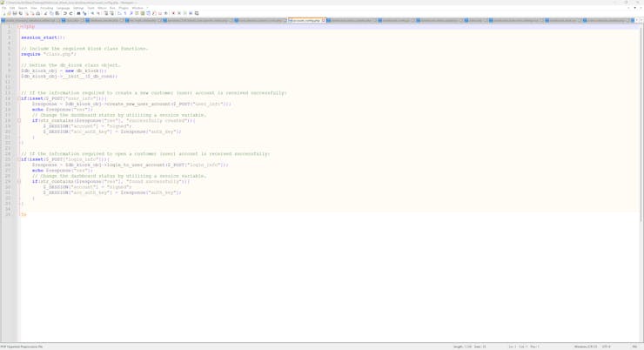Undo the last edit with the Undo icon
644x350 pixels.
point(64,14)
